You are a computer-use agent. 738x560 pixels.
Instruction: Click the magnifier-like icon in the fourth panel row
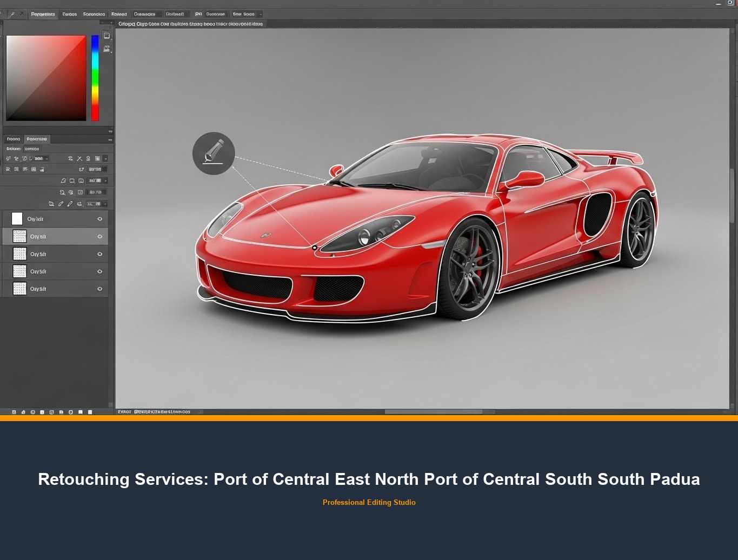tap(62, 192)
